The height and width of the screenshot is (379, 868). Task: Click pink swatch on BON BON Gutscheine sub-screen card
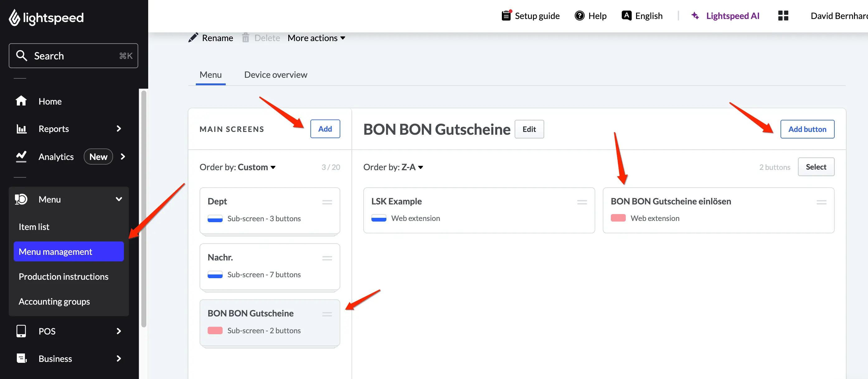215,330
